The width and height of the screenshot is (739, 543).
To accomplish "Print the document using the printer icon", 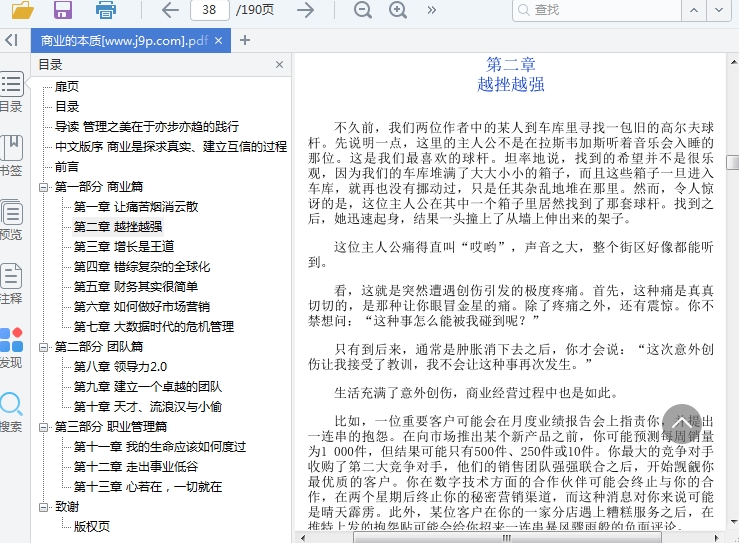I will pyautogui.click(x=106, y=9).
